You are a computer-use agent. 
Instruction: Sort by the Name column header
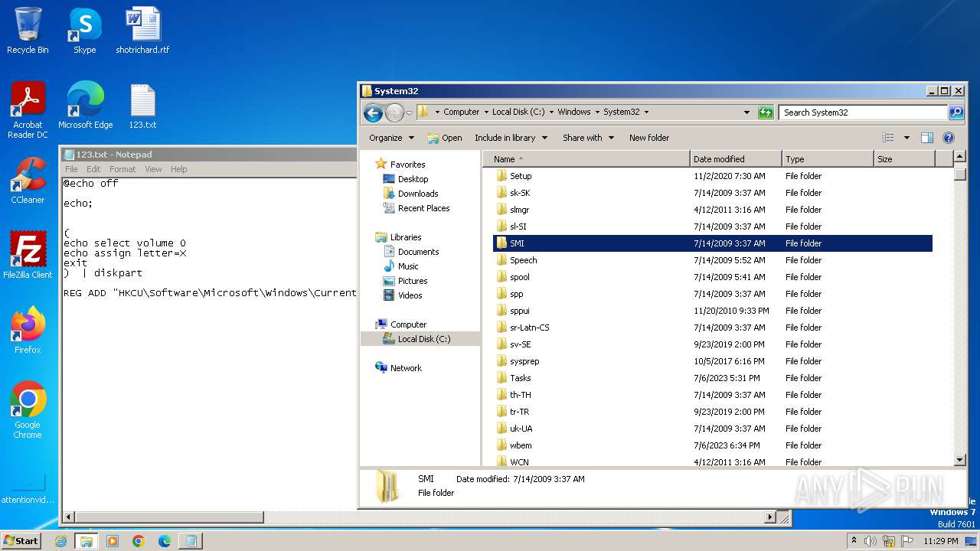587,159
